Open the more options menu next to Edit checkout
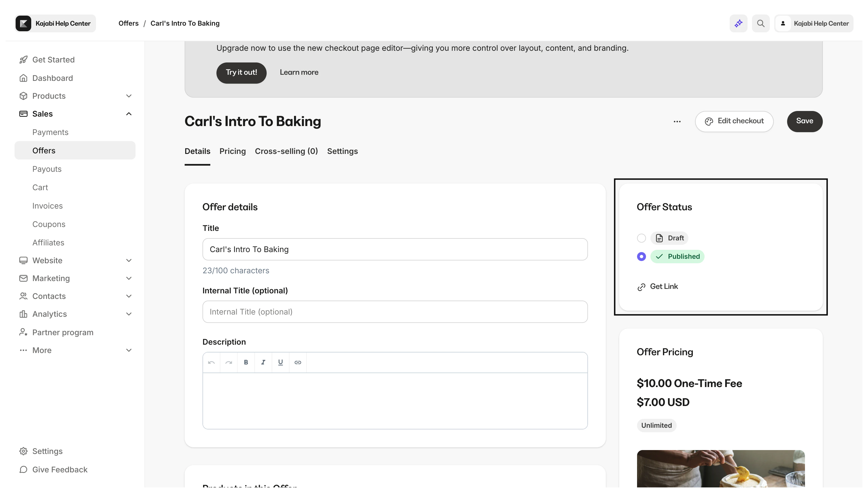 (677, 121)
